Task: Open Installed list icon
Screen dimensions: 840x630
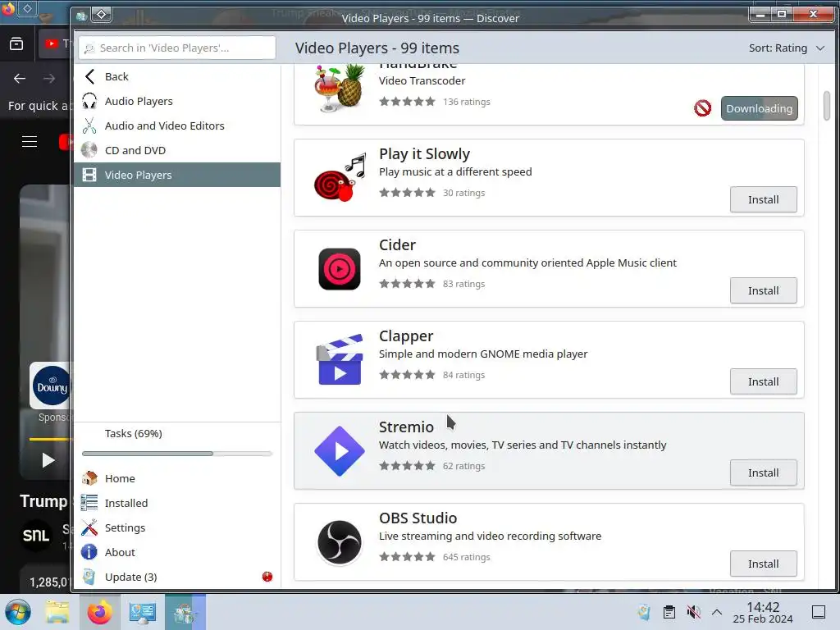Action: [89, 503]
